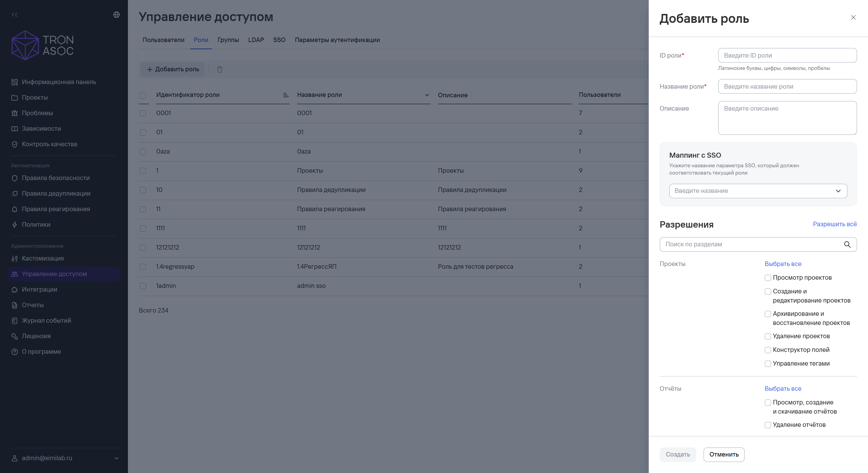Image resolution: width=868 pixels, height=473 pixels.
Task: Check the select-all roles header checkbox
Action: pos(143,96)
